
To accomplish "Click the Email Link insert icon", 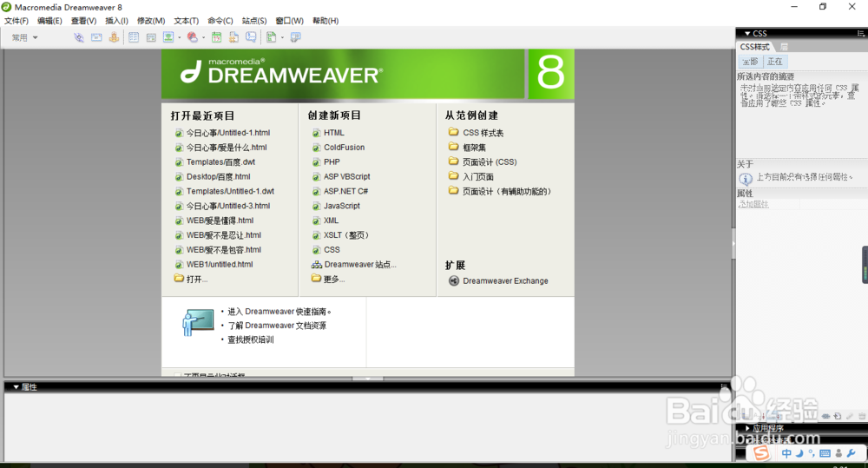I will tap(96, 37).
